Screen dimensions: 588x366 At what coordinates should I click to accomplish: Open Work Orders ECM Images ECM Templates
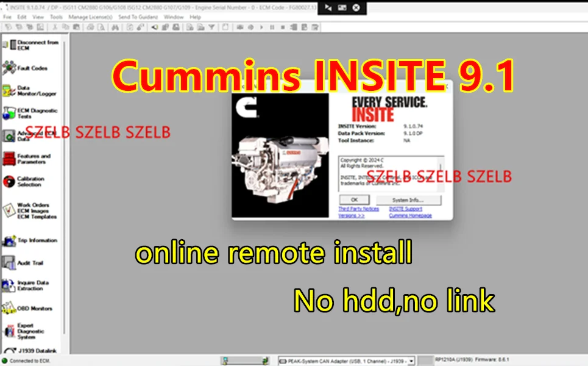[30, 210]
